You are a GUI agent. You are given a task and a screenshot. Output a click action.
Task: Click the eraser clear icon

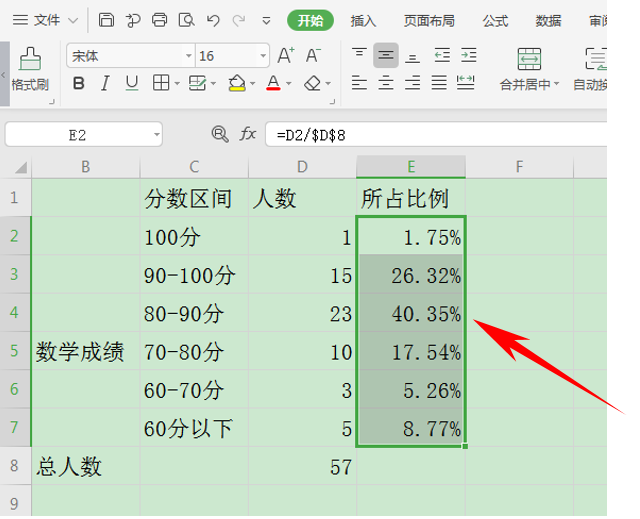point(313,83)
